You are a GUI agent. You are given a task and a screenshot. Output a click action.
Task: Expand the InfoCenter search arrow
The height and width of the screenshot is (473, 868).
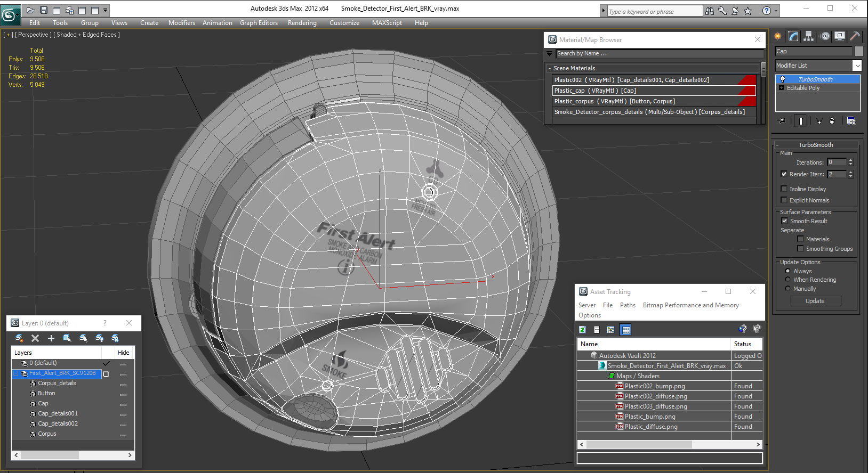(x=603, y=11)
